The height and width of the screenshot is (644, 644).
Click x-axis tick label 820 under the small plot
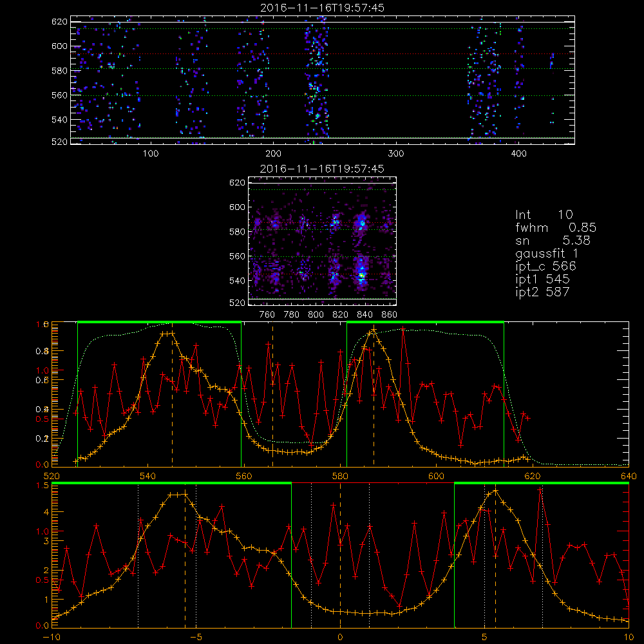341,315
